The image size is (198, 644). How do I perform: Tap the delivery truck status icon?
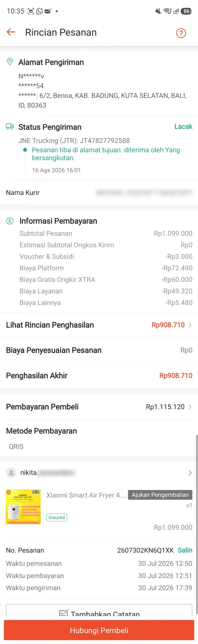coord(10,126)
